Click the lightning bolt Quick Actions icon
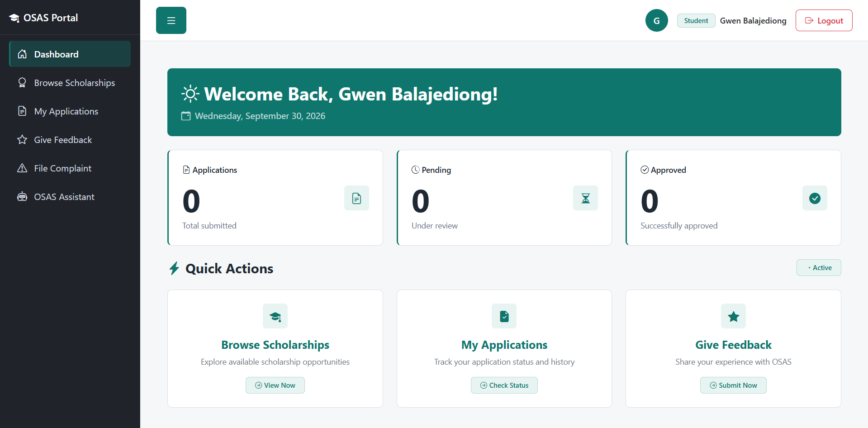Viewport: 868px width, 428px height. click(174, 268)
